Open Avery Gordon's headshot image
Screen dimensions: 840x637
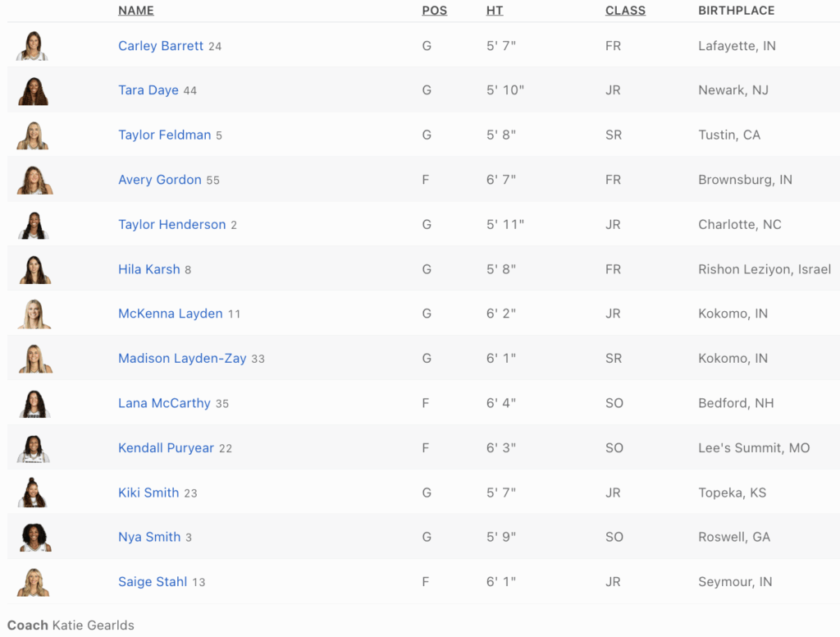coord(34,181)
